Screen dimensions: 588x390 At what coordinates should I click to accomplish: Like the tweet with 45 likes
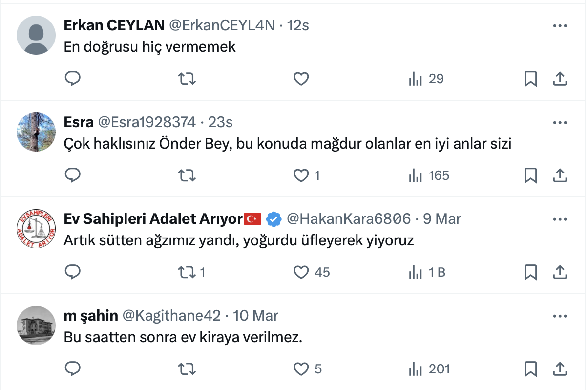(301, 272)
